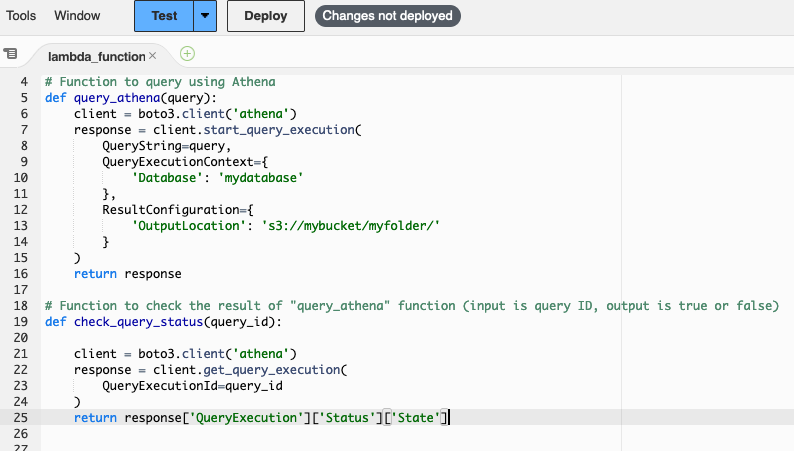The height and width of the screenshot is (451, 794).
Task: Click the 'State' key on line 25
Action: pos(415,418)
